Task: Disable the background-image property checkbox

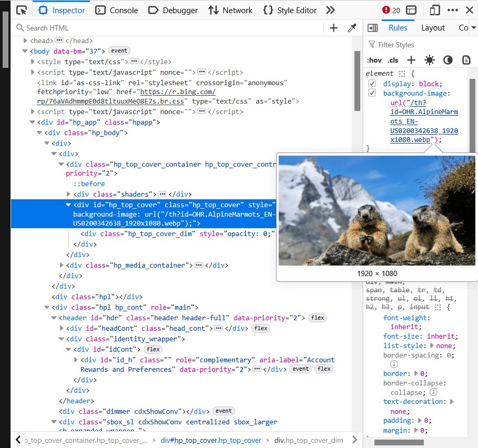Action: (372, 93)
